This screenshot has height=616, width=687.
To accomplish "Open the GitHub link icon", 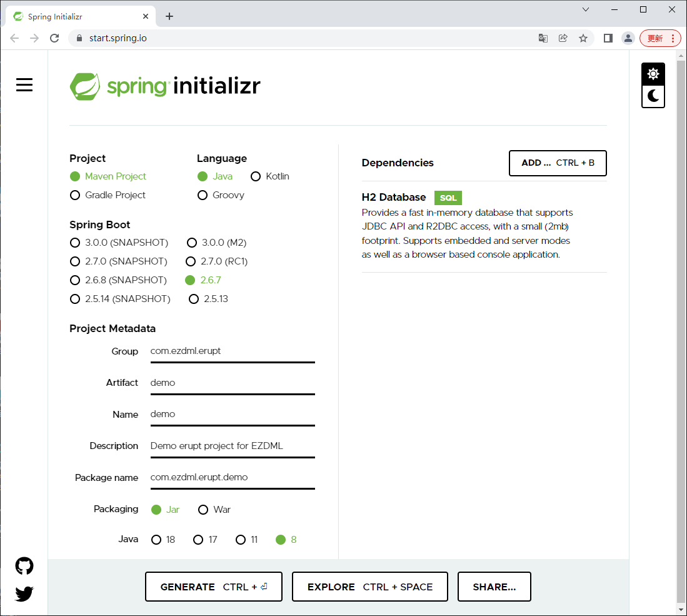I will click(24, 565).
